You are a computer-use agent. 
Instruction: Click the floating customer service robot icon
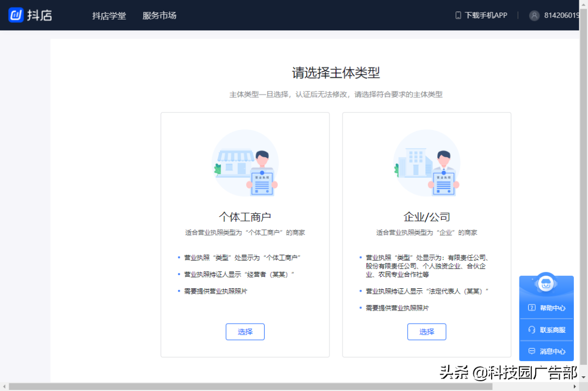[546, 283]
